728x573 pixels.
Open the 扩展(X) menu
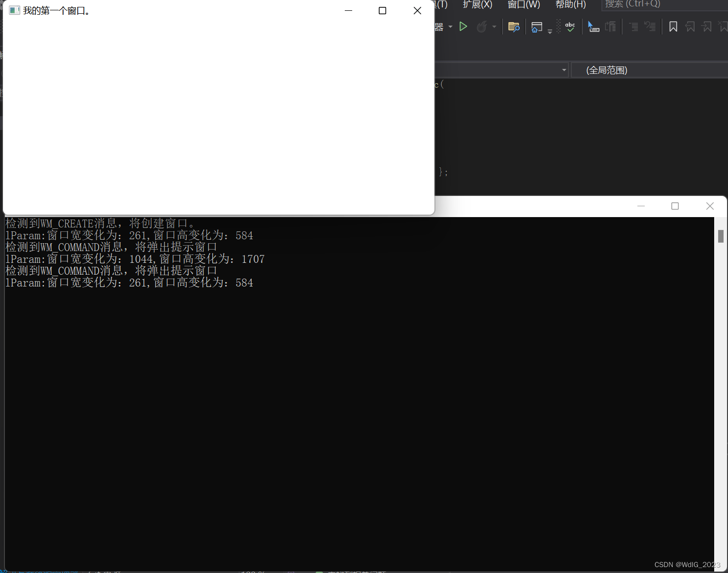coord(477,4)
